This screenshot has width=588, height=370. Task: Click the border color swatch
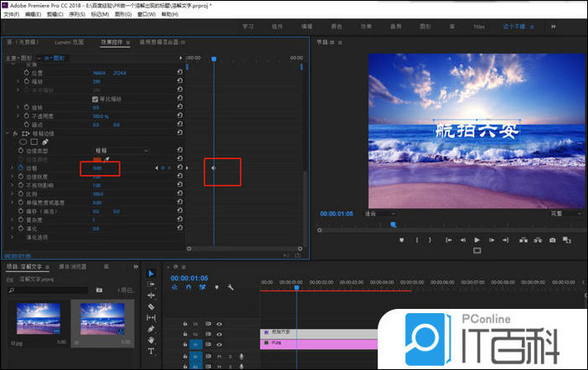pos(96,159)
